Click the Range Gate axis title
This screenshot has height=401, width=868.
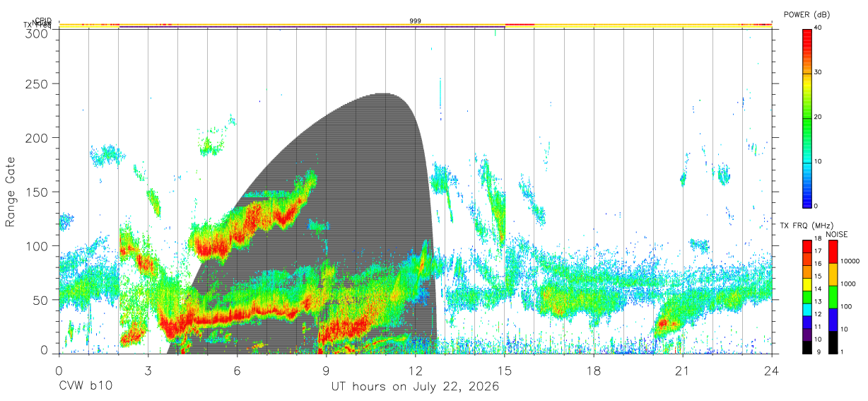tap(11, 192)
